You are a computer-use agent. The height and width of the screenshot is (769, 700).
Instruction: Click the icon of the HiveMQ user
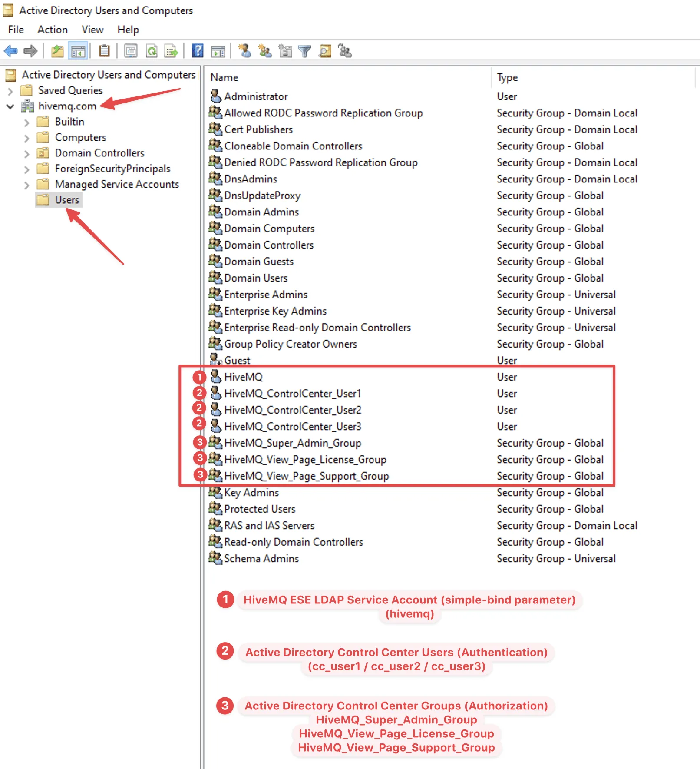coord(215,376)
